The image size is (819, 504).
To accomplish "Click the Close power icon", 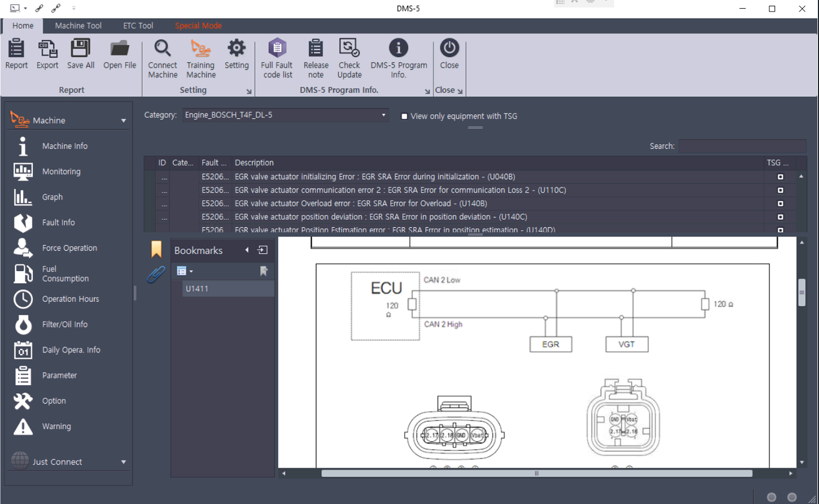I will click(x=450, y=48).
